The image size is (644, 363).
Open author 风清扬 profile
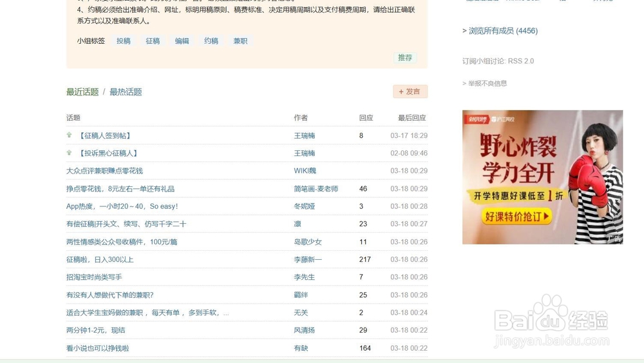point(305,330)
